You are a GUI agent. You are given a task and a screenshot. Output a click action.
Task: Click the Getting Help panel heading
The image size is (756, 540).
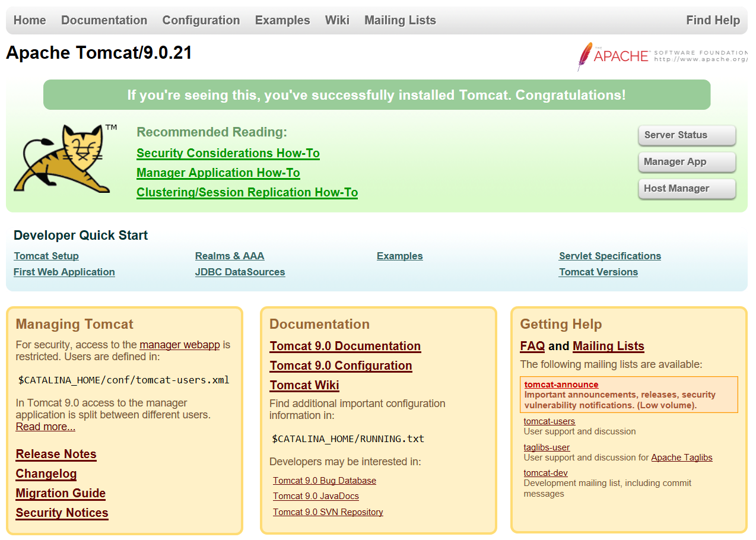561,324
